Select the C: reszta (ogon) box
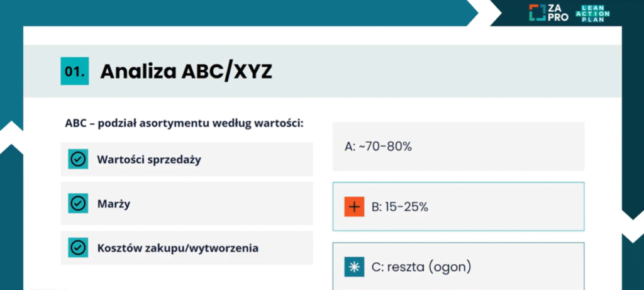 (x=458, y=266)
